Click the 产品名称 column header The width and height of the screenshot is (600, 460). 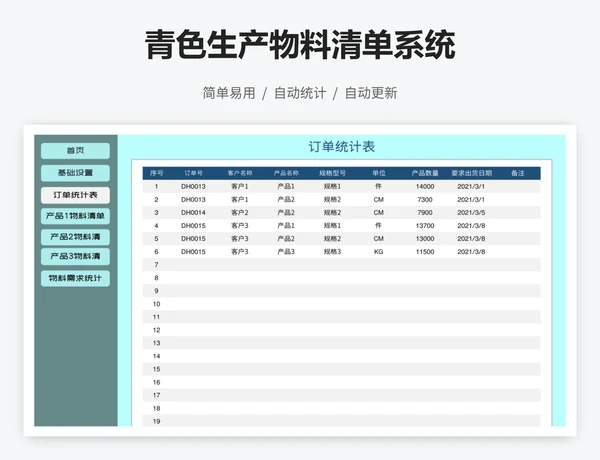(x=286, y=173)
